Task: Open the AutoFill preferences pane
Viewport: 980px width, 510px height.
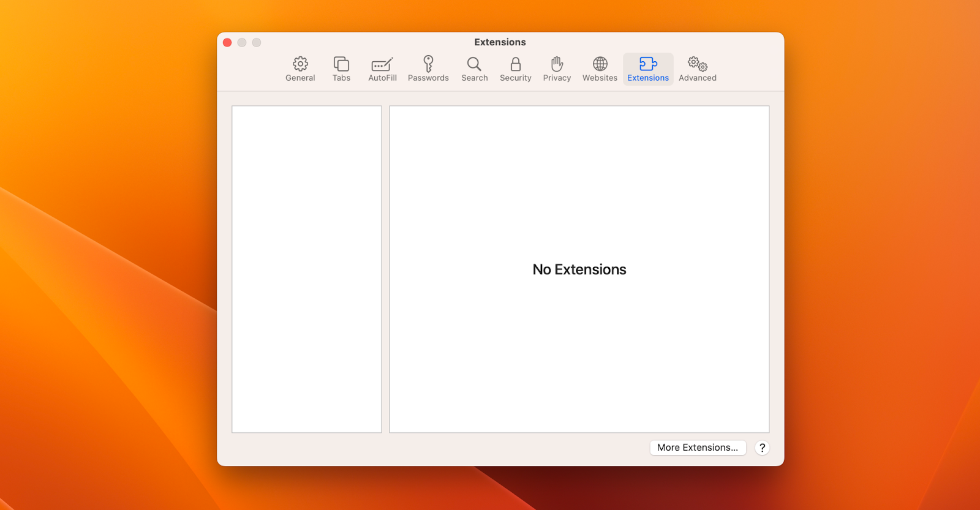Action: [x=382, y=69]
